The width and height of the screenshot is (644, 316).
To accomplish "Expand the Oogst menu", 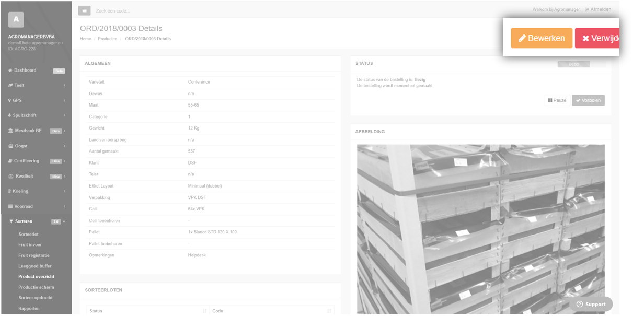I will (x=36, y=146).
